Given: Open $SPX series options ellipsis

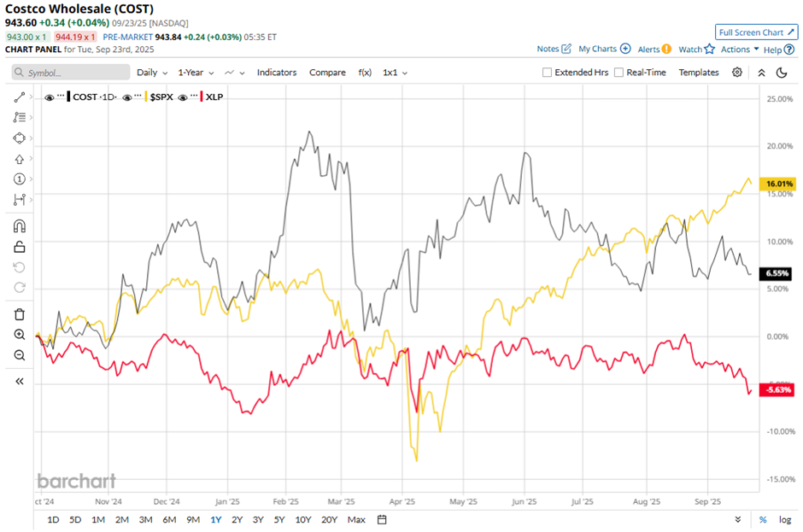Looking at the screenshot, I should [x=138, y=96].
